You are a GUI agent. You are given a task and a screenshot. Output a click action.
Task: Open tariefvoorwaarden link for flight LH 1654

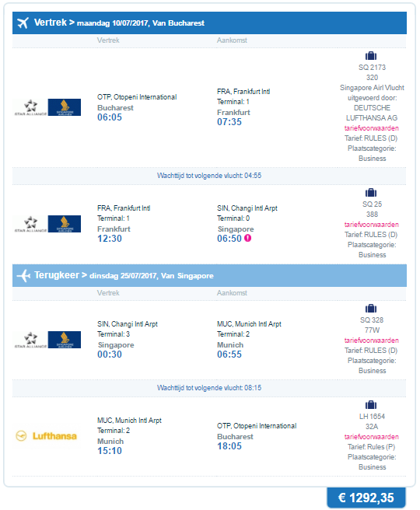(x=372, y=436)
